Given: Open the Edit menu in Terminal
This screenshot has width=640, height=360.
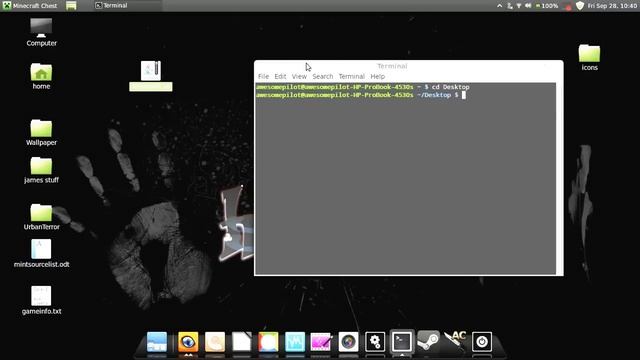Looking at the screenshot, I should click(280, 76).
